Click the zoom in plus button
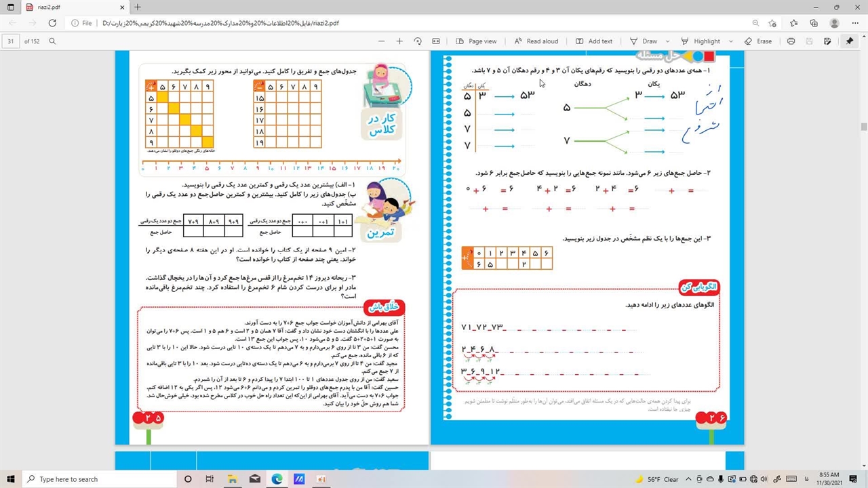Image resolution: width=868 pixels, height=488 pixels. (x=399, y=41)
